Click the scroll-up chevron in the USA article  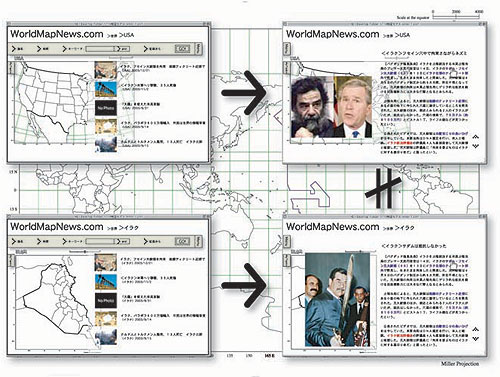(x=476, y=137)
